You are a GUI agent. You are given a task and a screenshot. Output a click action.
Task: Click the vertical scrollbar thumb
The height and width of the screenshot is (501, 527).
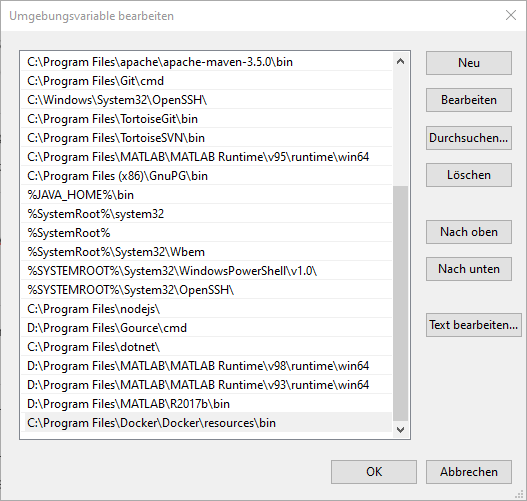(x=400, y=303)
